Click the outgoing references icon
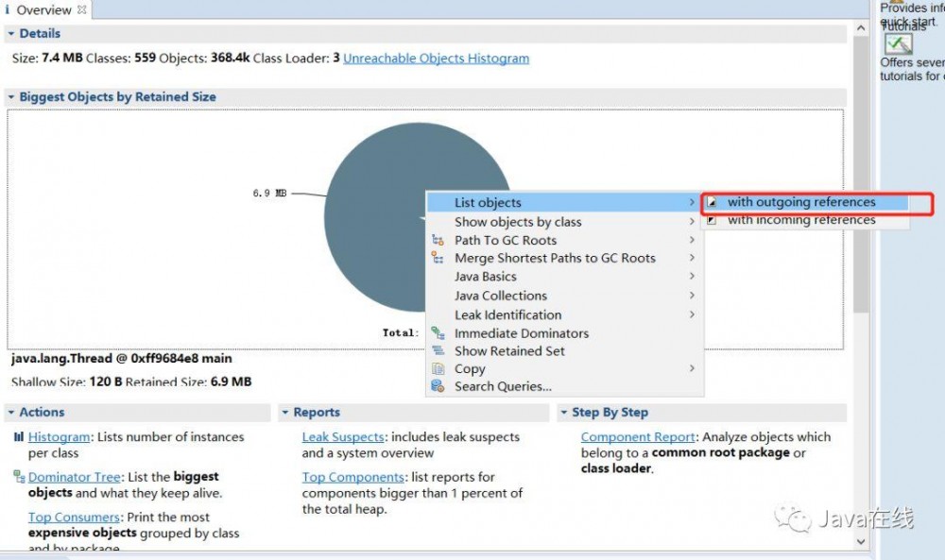This screenshot has width=945, height=560. coord(712,202)
